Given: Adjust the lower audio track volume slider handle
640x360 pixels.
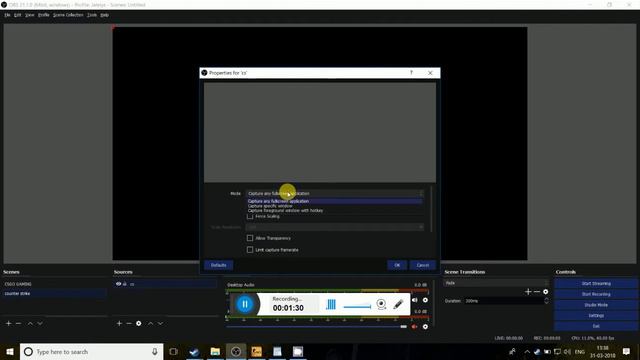Looking at the screenshot, I should (x=404, y=327).
